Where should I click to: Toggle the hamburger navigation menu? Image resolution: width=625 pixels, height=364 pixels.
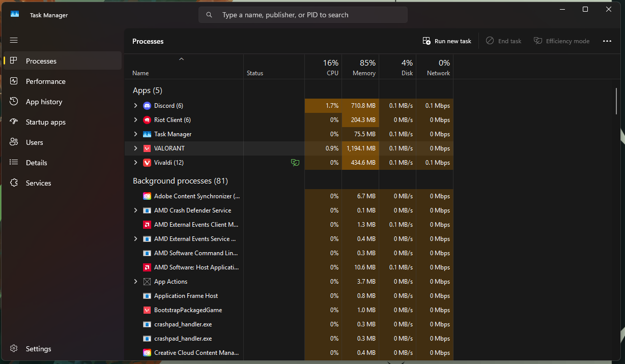[14, 40]
